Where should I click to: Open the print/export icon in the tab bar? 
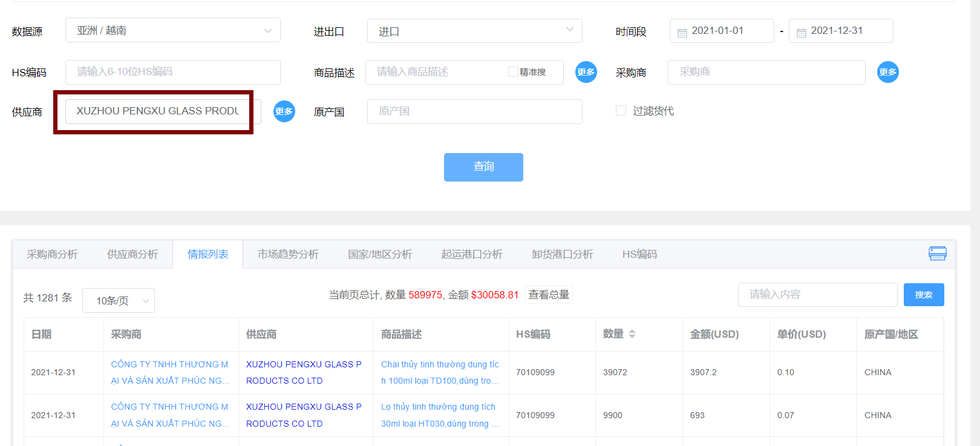(x=938, y=254)
